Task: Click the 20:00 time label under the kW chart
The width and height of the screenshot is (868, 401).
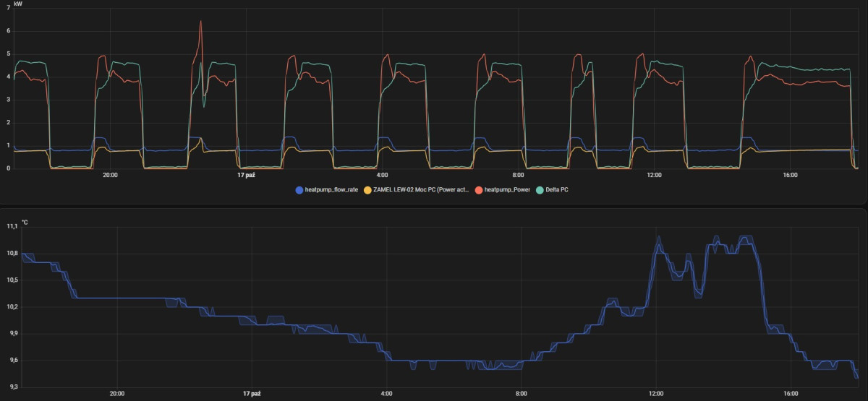Action: 110,176
